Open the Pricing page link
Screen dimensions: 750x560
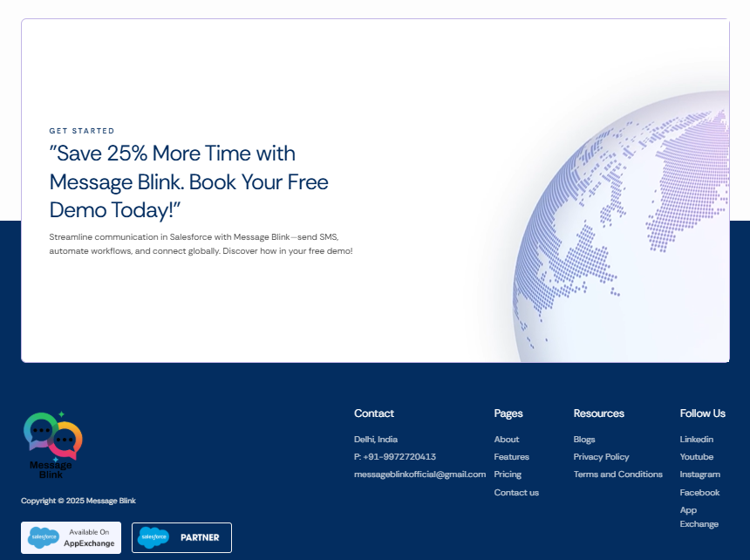click(508, 475)
